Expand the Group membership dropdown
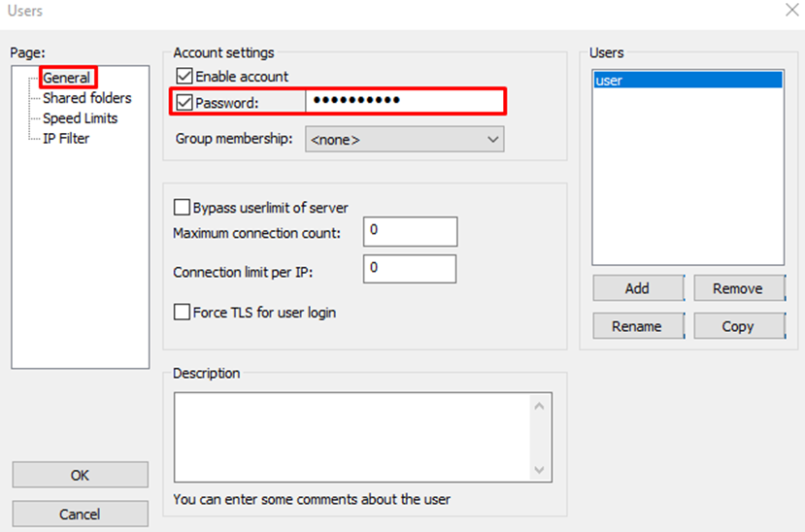Screen dimensions: 805x532 pos(405,140)
